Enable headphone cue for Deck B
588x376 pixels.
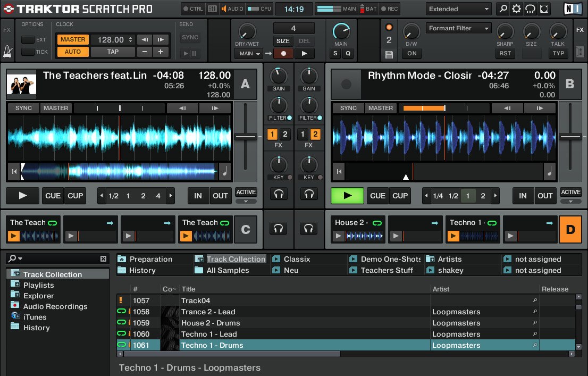(309, 194)
